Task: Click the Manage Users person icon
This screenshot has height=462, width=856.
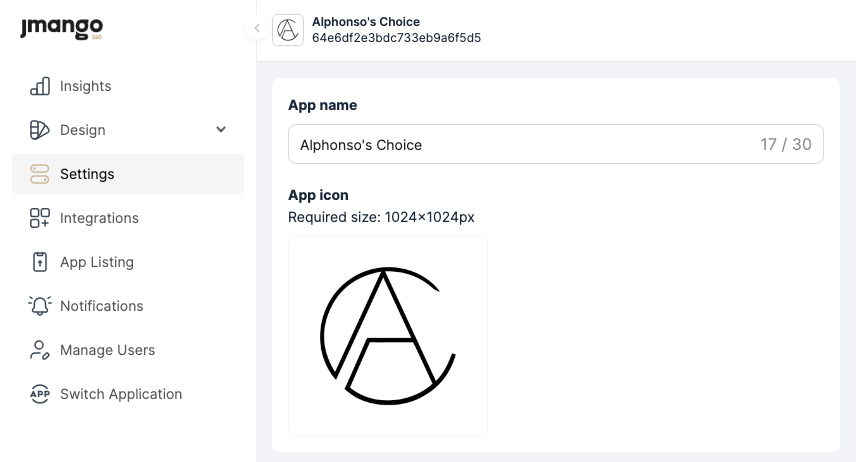Action: pos(40,350)
